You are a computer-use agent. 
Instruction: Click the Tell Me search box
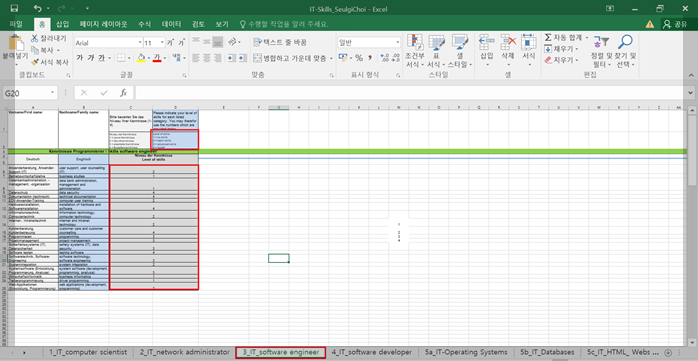tap(284, 24)
